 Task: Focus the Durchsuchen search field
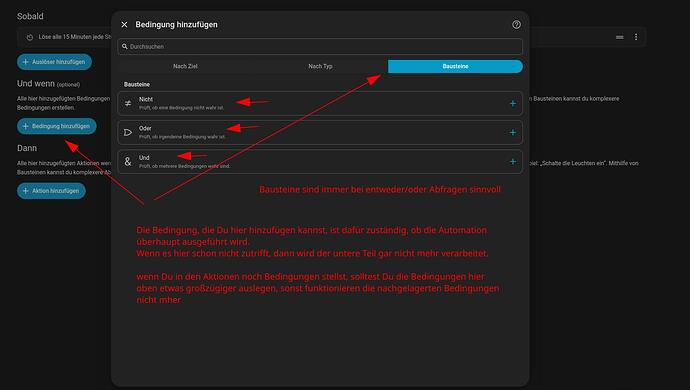tap(320, 46)
